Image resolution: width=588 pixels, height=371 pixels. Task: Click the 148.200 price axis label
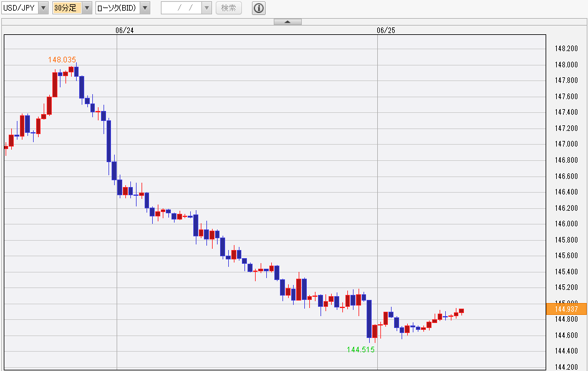coord(566,49)
